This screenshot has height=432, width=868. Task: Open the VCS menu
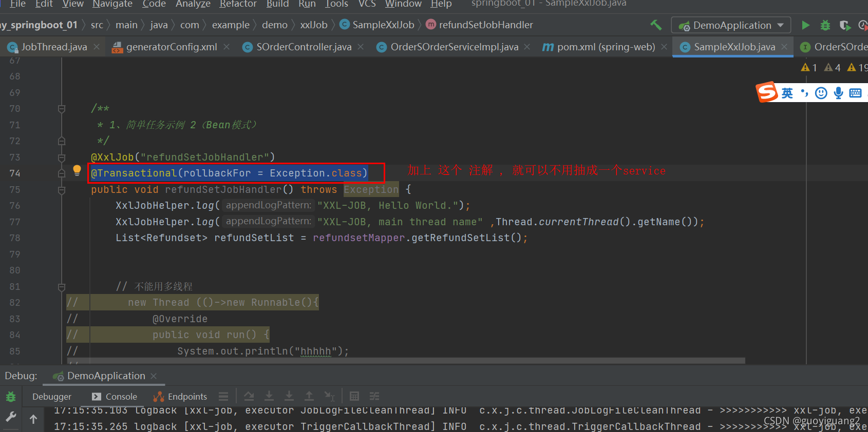pyautogui.click(x=367, y=4)
